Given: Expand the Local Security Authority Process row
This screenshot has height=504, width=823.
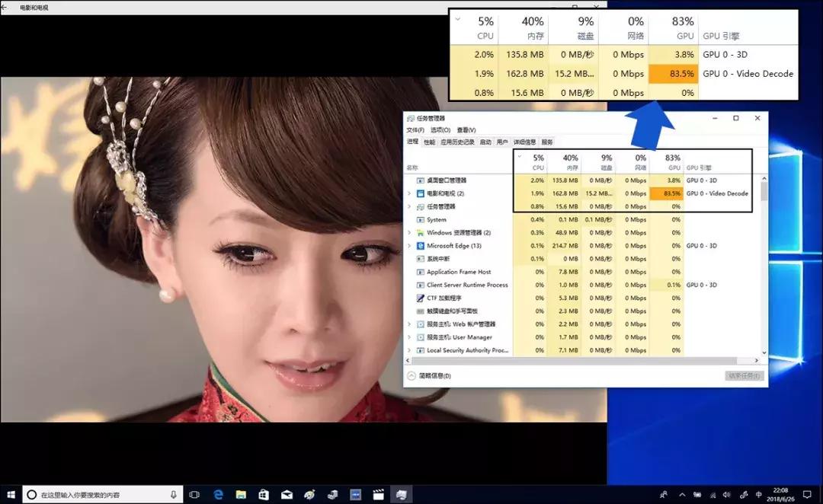Looking at the screenshot, I should click(409, 350).
